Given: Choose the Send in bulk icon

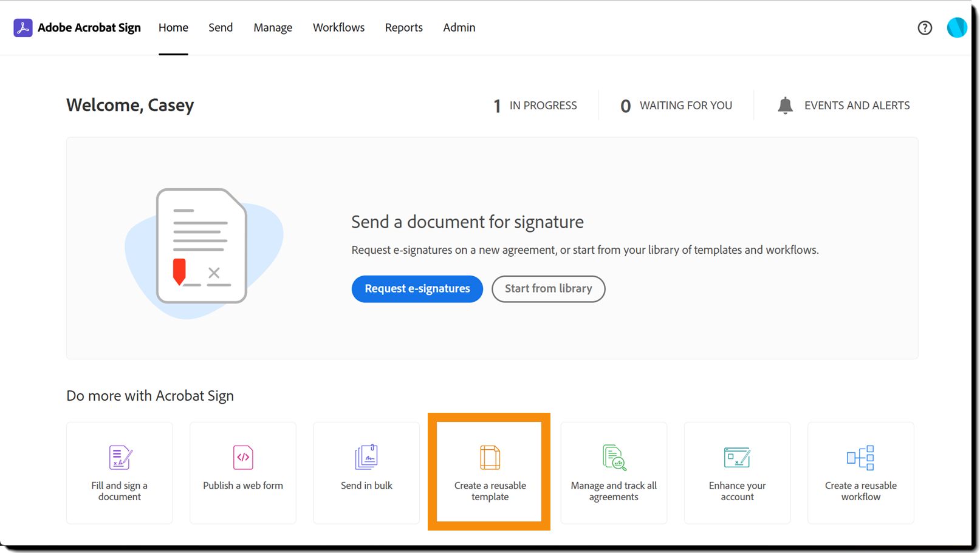Looking at the screenshot, I should [x=366, y=457].
